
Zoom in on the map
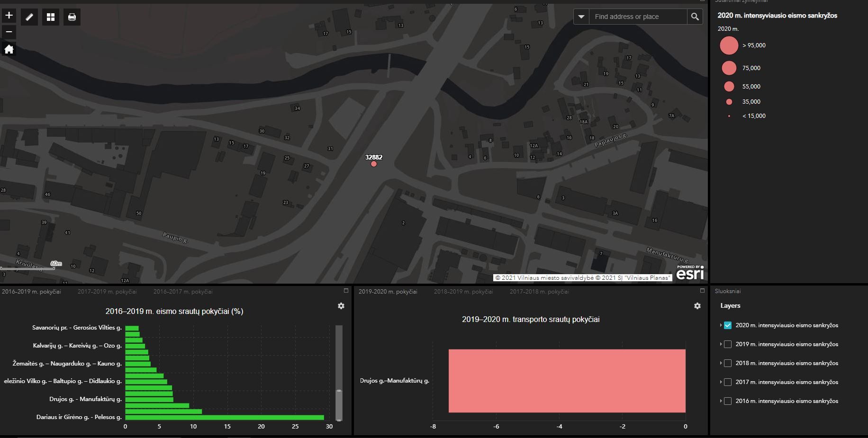pyautogui.click(x=9, y=16)
